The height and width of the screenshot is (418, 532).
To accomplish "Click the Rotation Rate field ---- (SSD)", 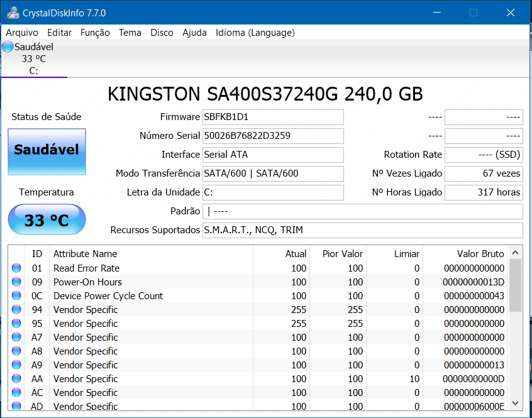I will pos(484,155).
